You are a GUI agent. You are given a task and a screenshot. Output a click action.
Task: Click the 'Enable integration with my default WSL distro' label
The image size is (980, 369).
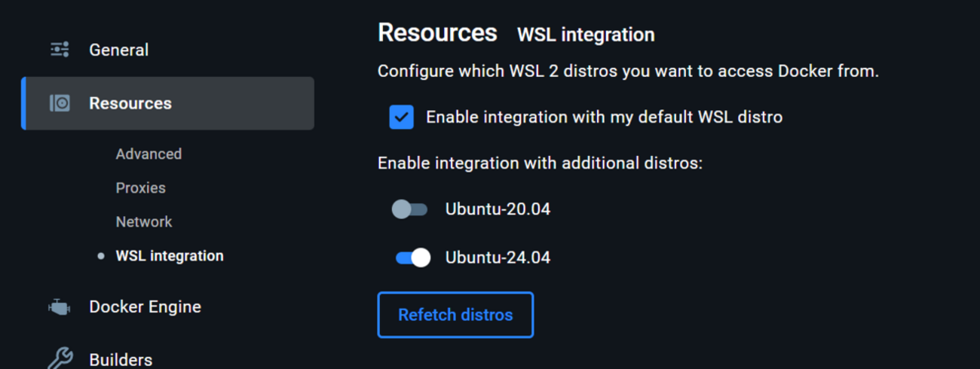click(x=604, y=117)
